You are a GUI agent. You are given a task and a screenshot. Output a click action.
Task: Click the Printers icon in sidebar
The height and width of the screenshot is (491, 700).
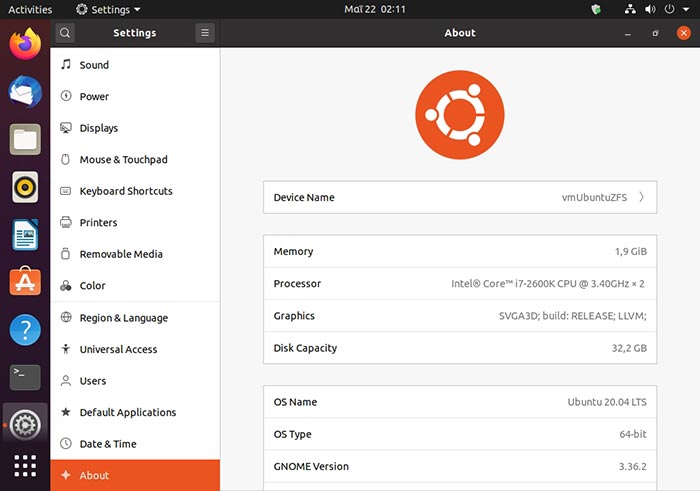click(66, 222)
